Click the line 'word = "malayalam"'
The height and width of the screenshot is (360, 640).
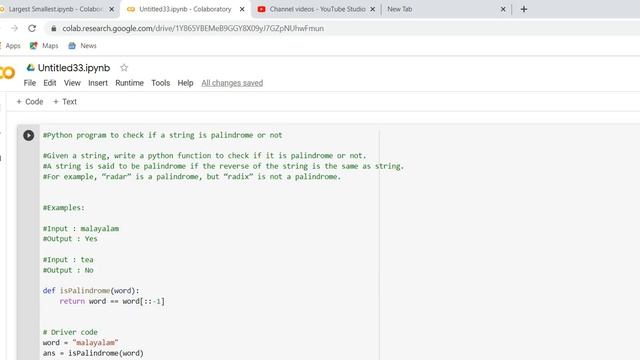(x=80, y=342)
